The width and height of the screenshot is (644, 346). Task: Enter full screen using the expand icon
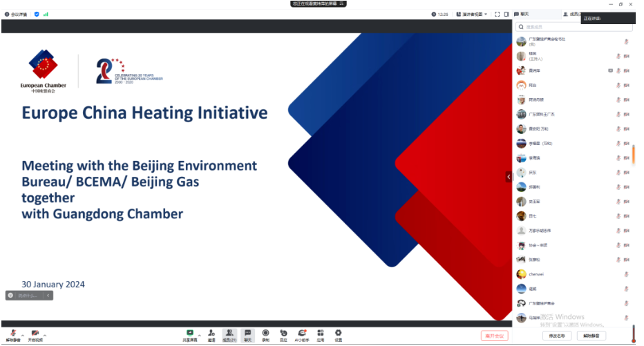coord(497,15)
